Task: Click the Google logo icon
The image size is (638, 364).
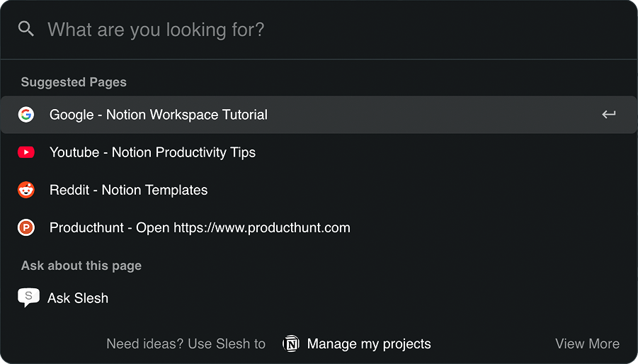Action: coord(26,115)
